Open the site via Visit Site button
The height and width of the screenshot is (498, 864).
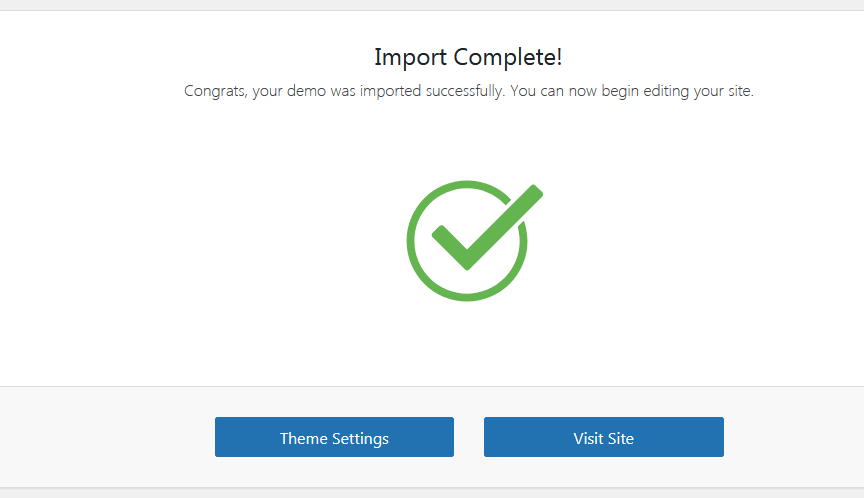(603, 437)
